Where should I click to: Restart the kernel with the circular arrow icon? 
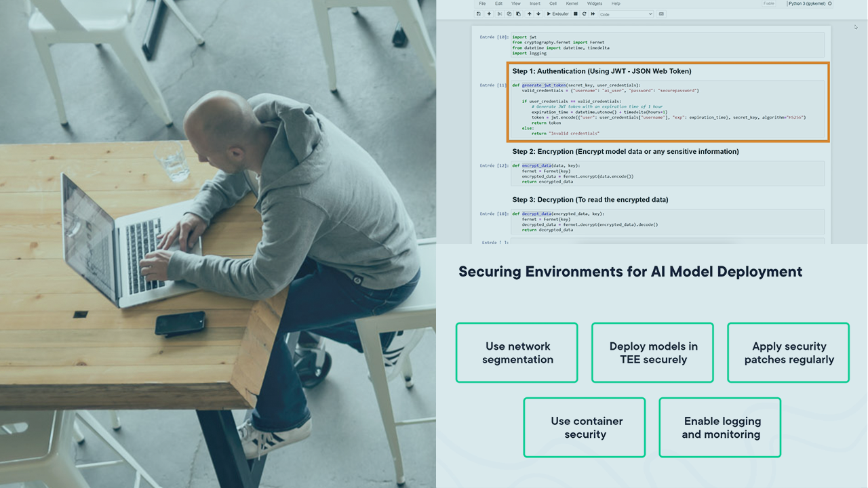585,14
